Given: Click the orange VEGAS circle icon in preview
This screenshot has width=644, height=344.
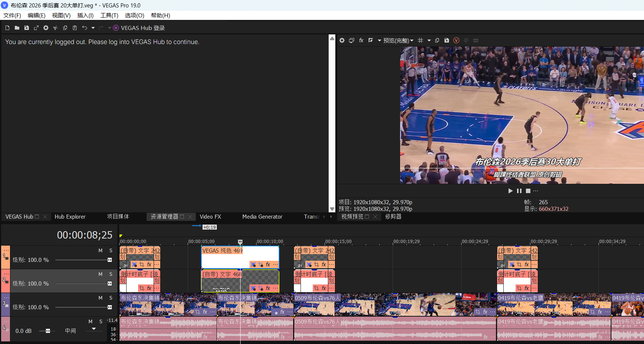Looking at the screenshot, I should pyautogui.click(x=456, y=40).
